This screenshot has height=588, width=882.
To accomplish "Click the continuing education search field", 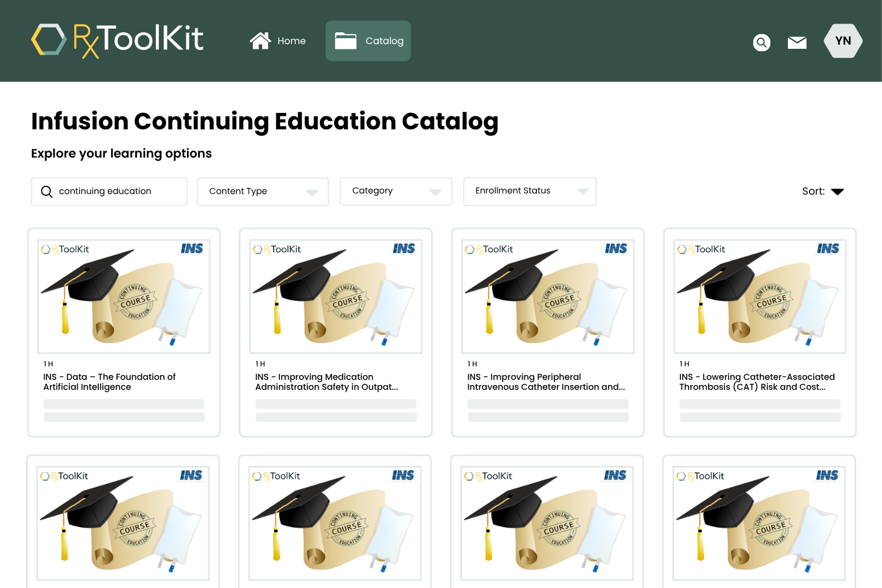I will [109, 192].
